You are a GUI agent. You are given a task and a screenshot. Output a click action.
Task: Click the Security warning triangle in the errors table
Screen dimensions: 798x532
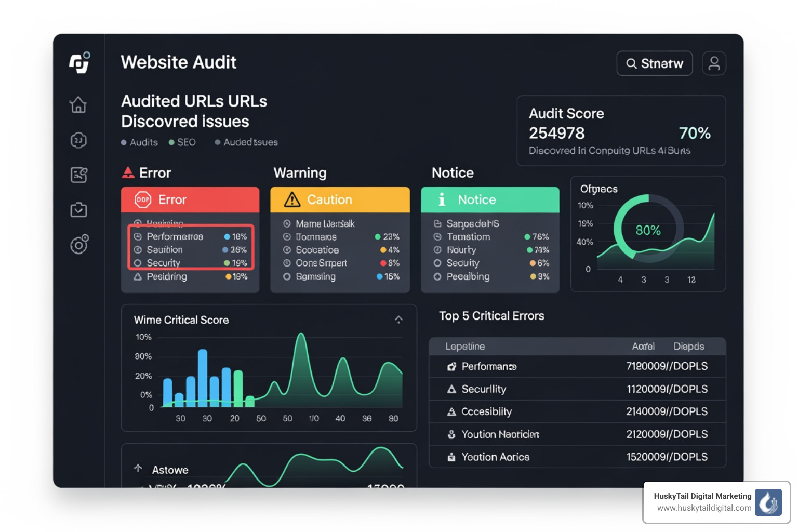(451, 389)
